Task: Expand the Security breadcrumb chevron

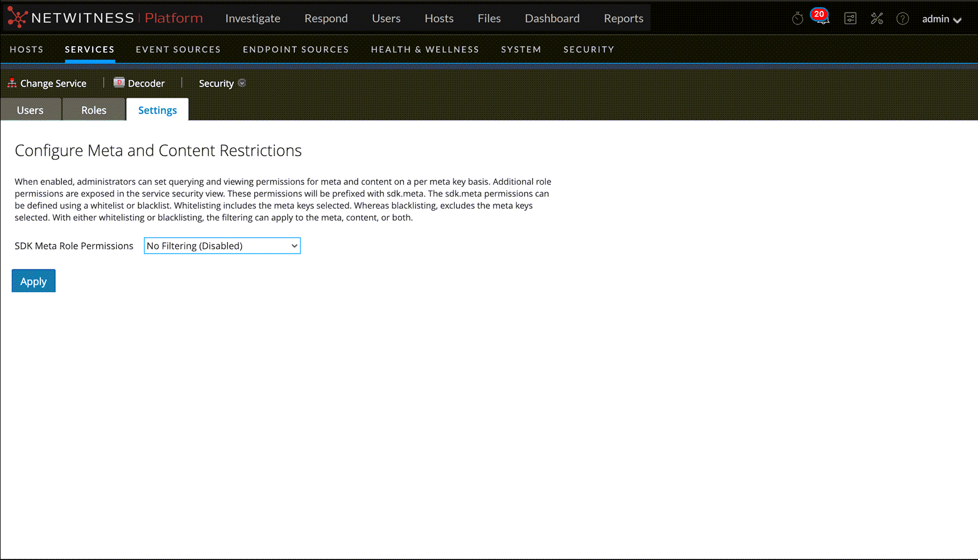Action: 242,83
